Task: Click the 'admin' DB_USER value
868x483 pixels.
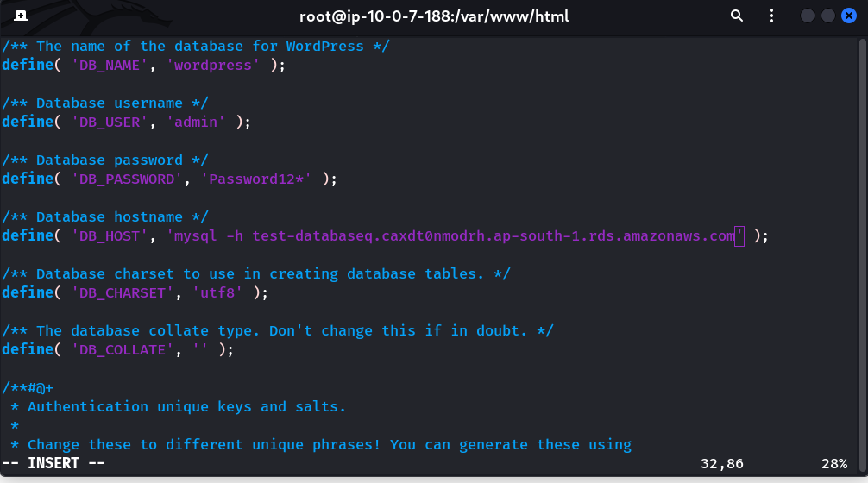Action: coord(198,122)
